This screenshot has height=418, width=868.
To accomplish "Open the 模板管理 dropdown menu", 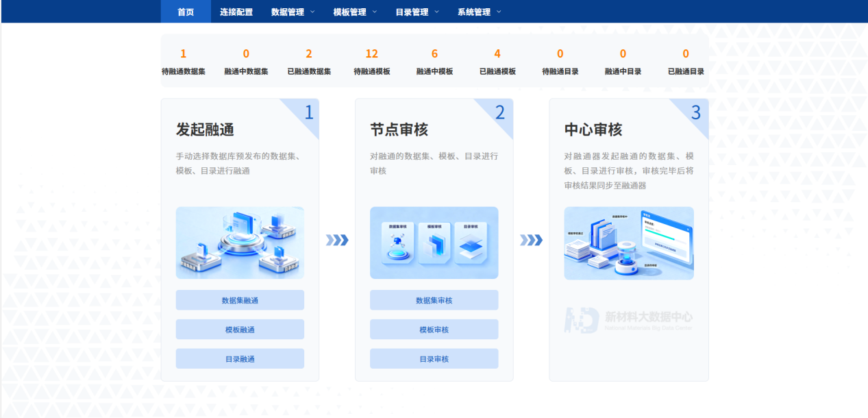I will [x=352, y=12].
